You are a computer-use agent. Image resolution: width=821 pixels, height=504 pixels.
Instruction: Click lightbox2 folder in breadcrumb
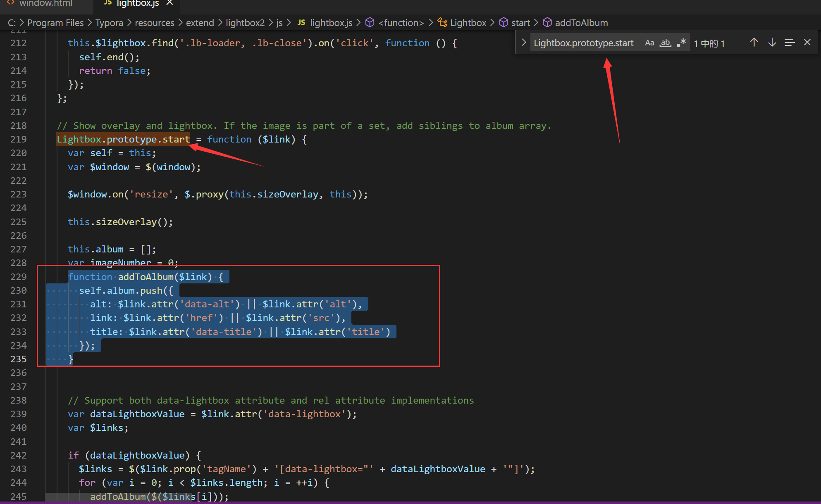point(245,23)
